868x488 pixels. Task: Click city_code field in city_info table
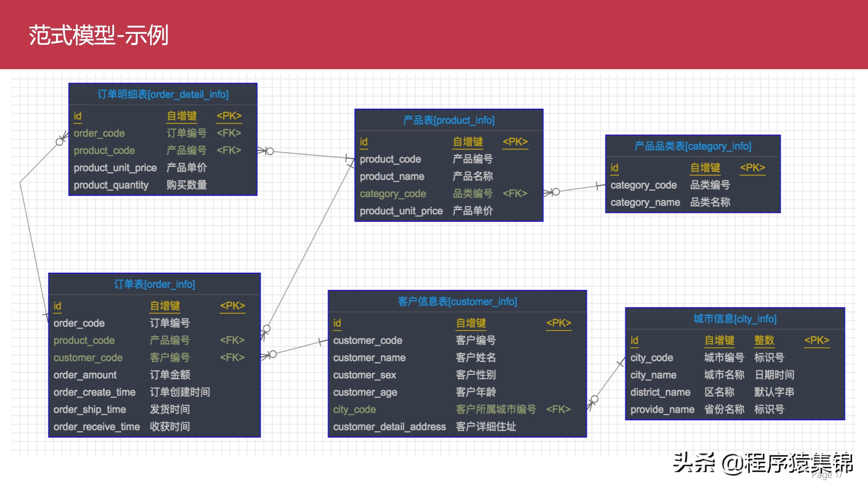[x=652, y=357]
